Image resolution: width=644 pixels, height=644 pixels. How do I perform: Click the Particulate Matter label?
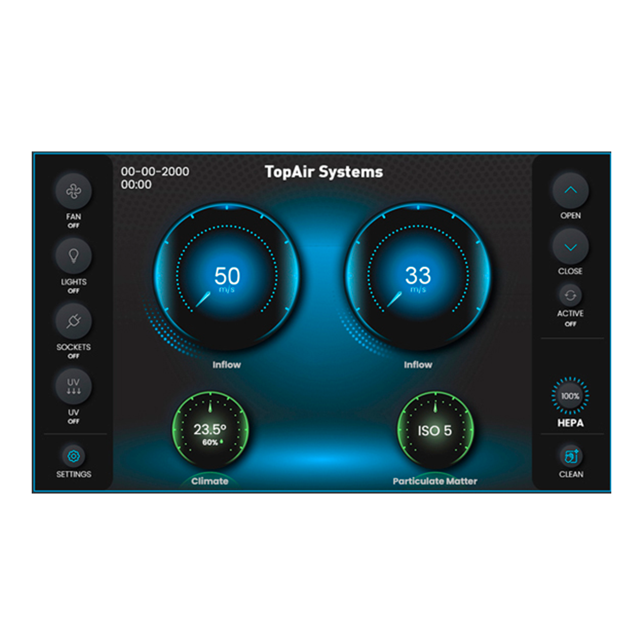(435, 481)
